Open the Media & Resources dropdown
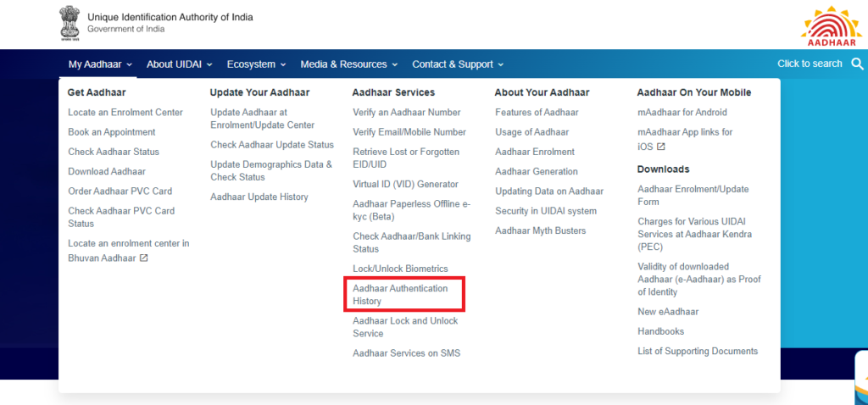Screen dimensions: 868x405 [x=348, y=64]
